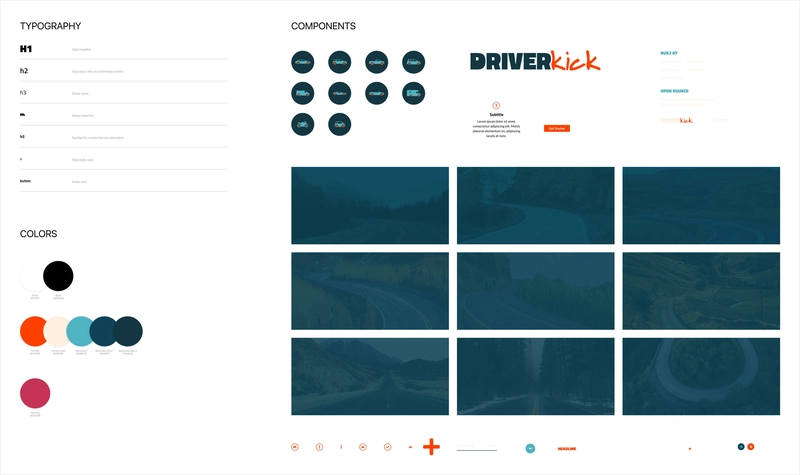Click the teal chevron-down circle

tap(530, 448)
